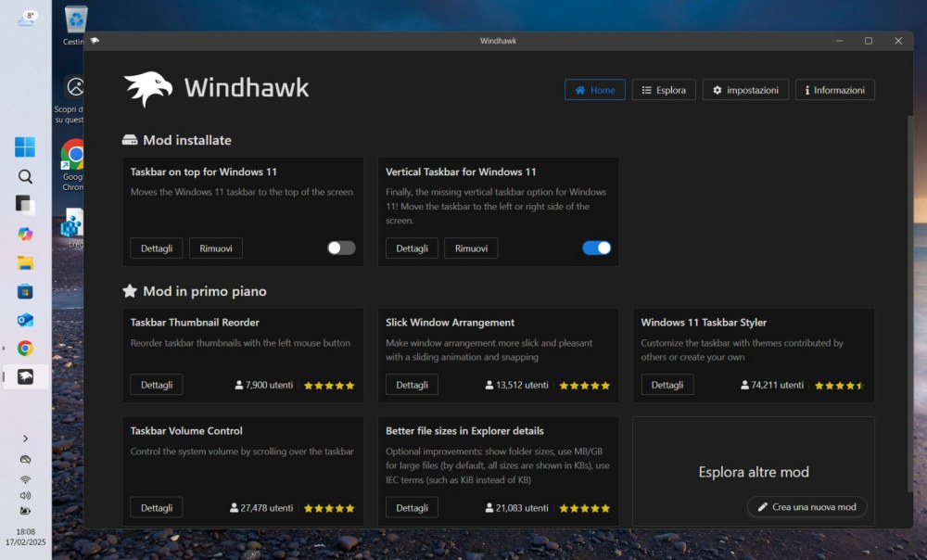Close the Windhawk window
The image size is (927, 560).
pyautogui.click(x=898, y=41)
